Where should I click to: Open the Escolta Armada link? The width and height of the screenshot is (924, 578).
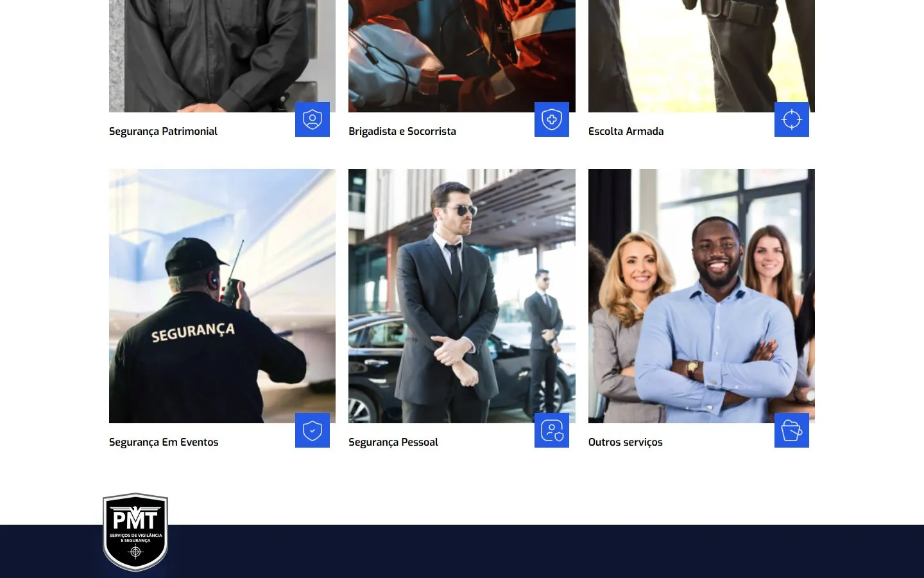pyautogui.click(x=626, y=131)
